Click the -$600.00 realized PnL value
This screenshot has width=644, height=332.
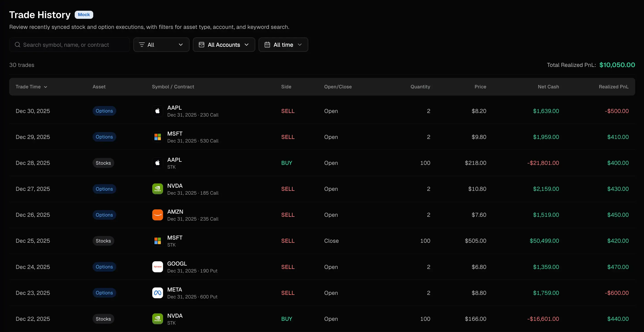tap(616, 293)
